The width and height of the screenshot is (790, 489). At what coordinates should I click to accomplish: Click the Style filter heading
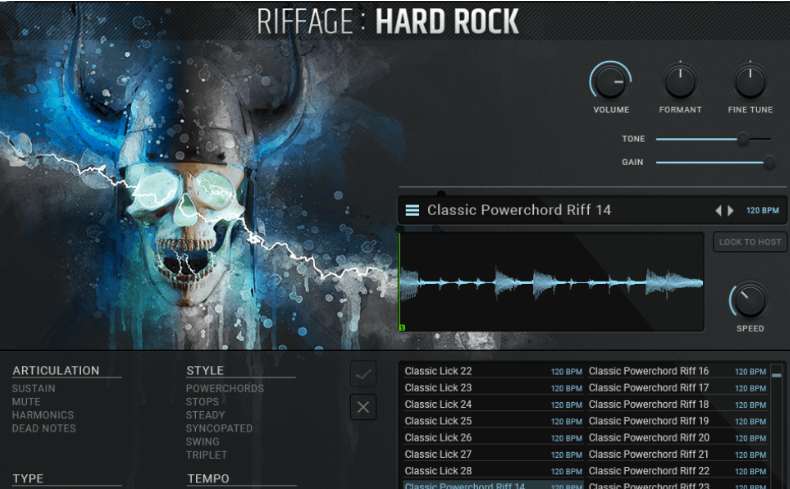[205, 371]
